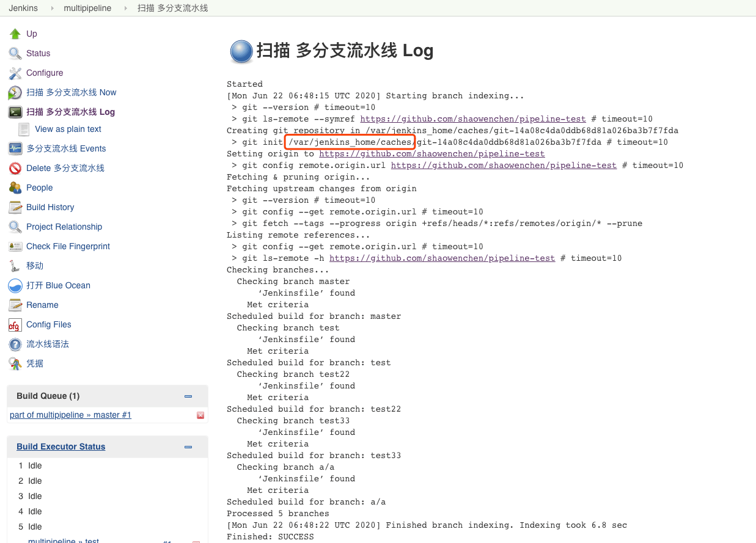Click 'Checking branches...' log line
This screenshot has height=543, width=756.
coord(278,270)
